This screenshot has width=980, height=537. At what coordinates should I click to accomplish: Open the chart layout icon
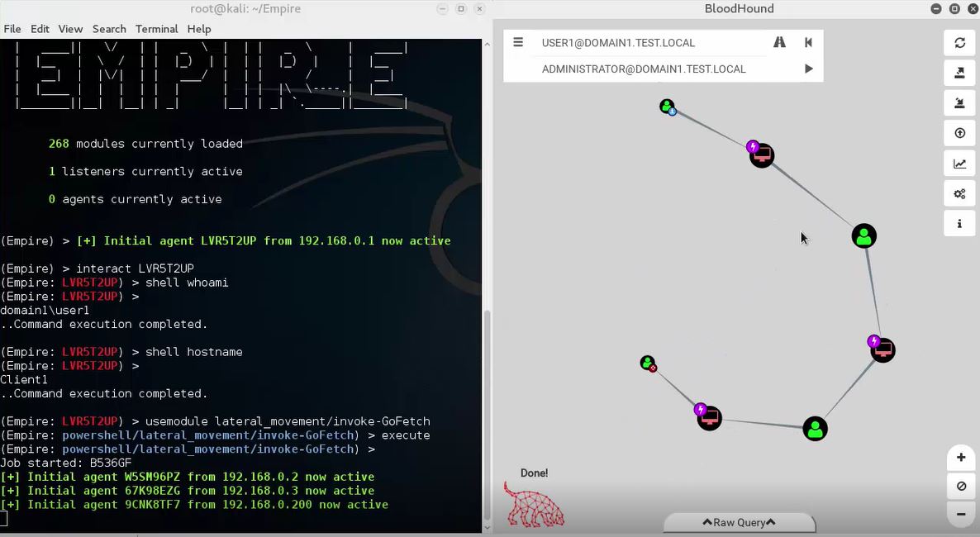959,164
